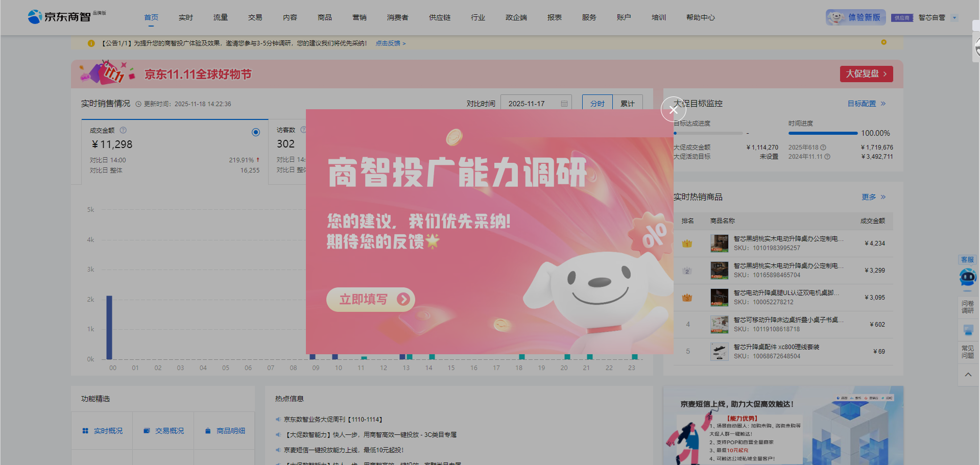Open the 常见问题 sidebar entry
Viewport: 980px width, 465px height.
click(968, 352)
